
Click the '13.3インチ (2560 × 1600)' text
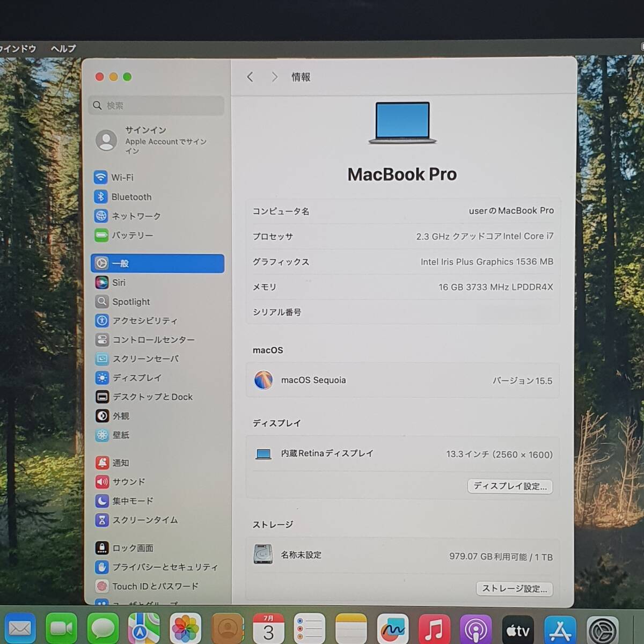499,455
